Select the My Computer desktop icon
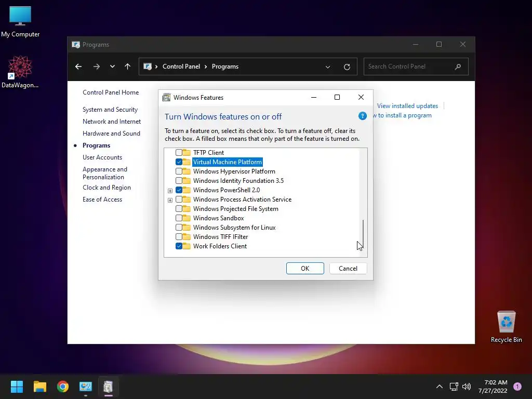 click(x=20, y=21)
